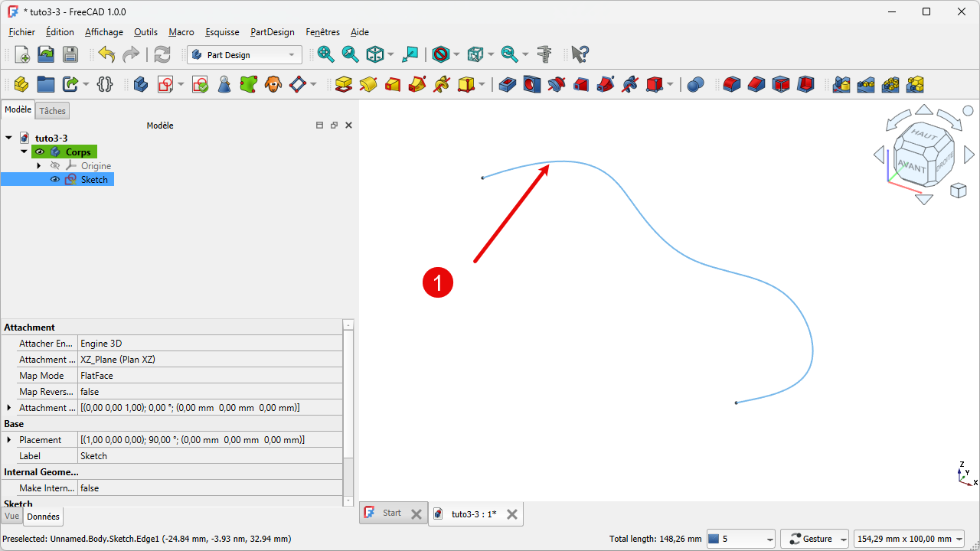Click the Pad extrusion tool icon
The width and height of the screenshot is (980, 551).
point(344,84)
